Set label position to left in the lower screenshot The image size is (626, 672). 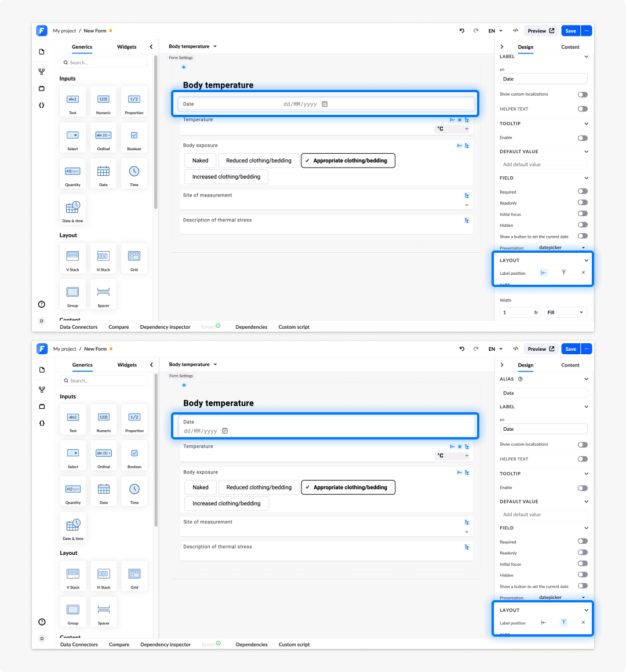pos(543,623)
